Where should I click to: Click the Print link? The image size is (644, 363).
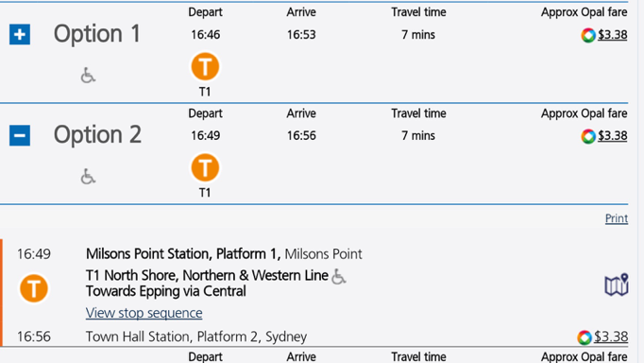point(617,218)
